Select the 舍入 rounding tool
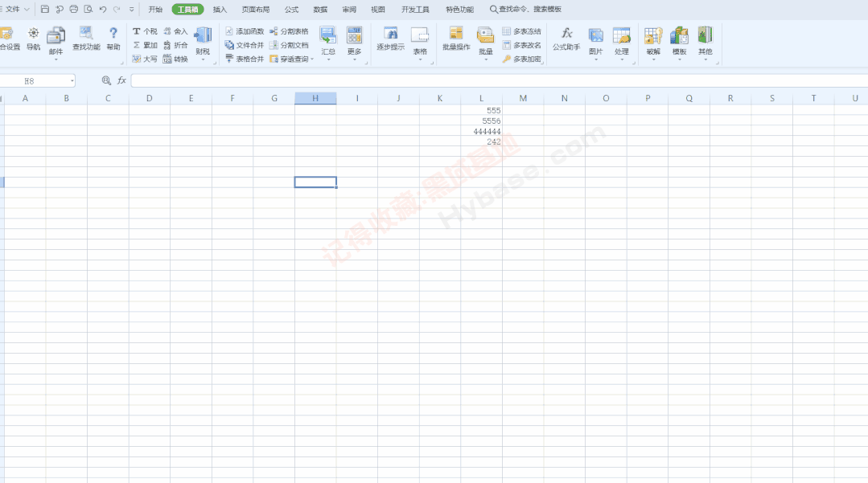The width and height of the screenshot is (868, 483). [175, 31]
